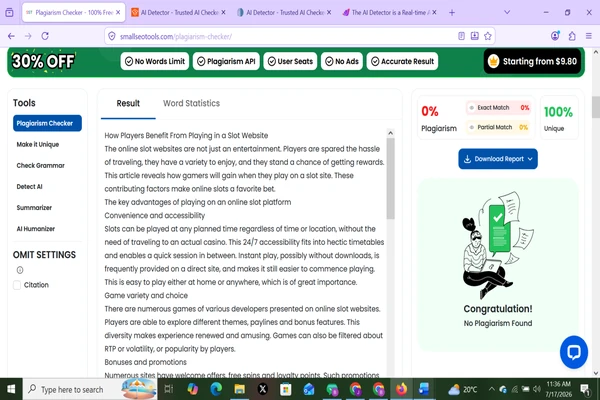Open the Check Grammar tool
The image size is (600, 400).
(x=41, y=165)
